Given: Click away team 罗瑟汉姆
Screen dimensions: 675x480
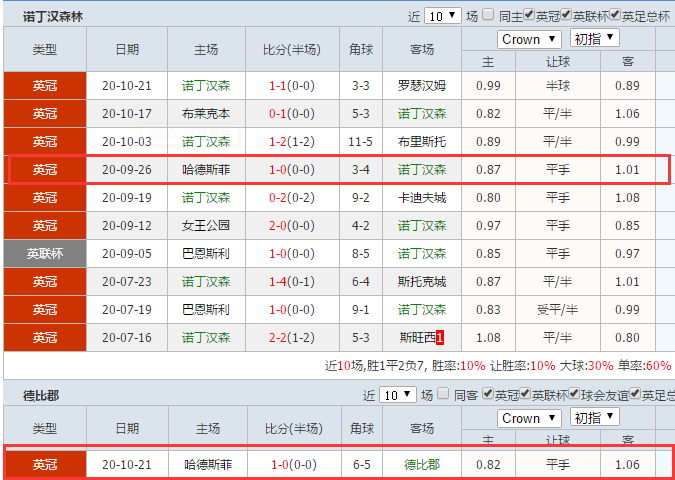Looking at the screenshot, I should click(x=422, y=86).
